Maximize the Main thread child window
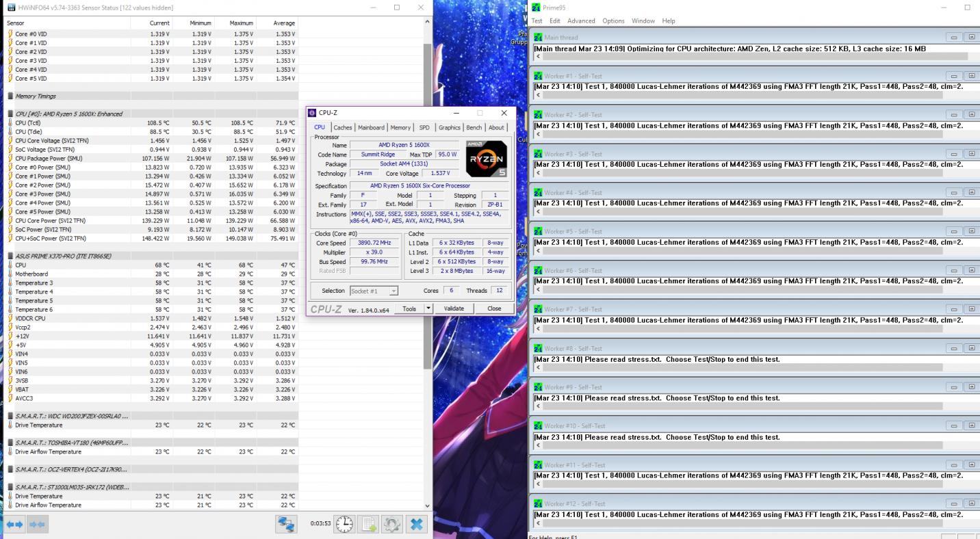Screen dimensions: 980x539 pos(972,37)
